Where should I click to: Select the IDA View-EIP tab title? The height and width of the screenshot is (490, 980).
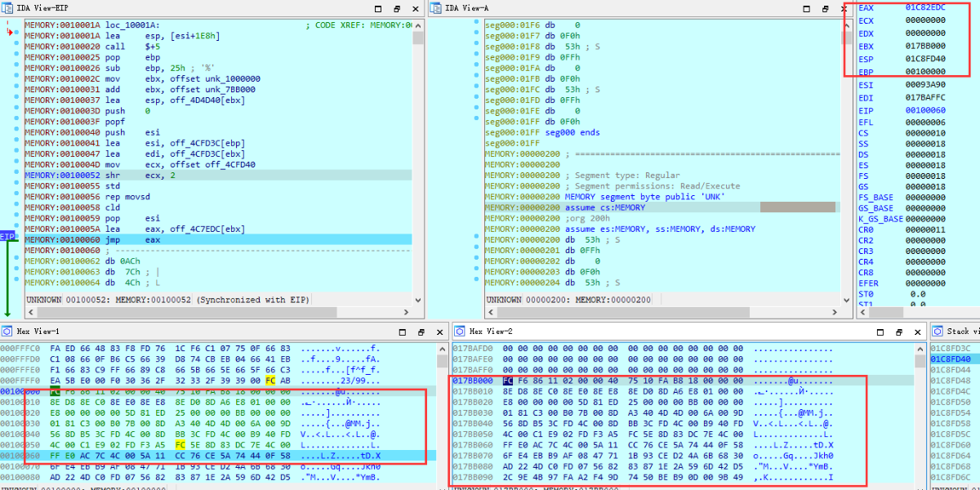[x=41, y=8]
